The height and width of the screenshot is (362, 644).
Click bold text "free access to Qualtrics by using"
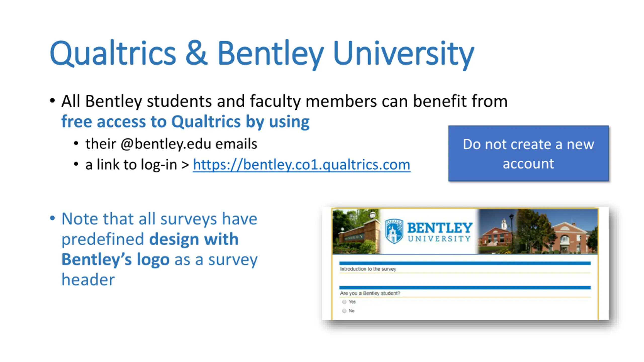185,122
